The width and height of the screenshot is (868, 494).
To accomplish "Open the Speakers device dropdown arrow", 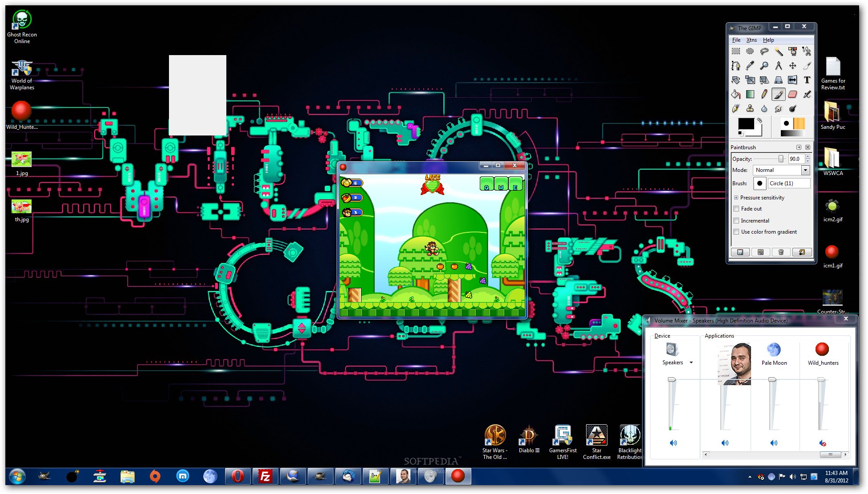I will [x=691, y=363].
